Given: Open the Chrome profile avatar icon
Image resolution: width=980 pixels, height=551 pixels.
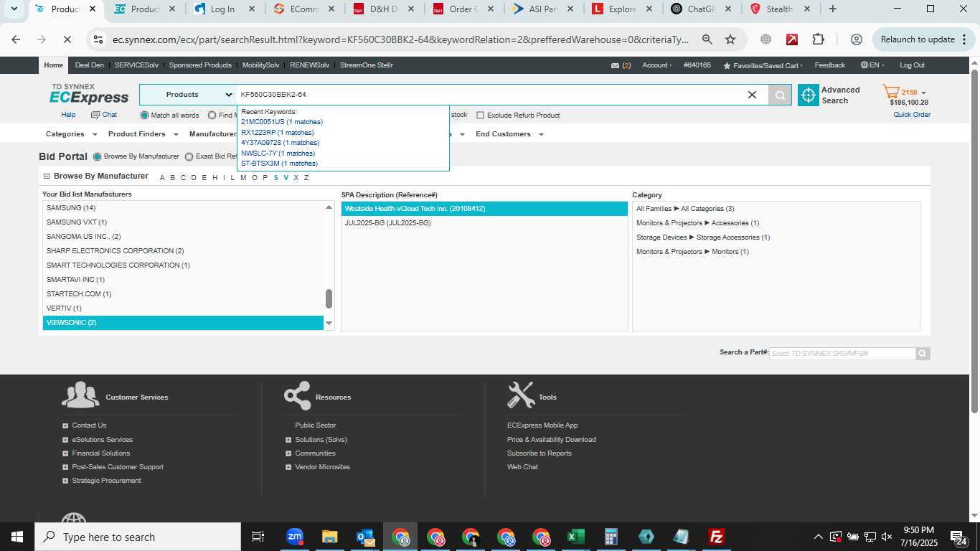Looking at the screenshot, I should pos(856,39).
